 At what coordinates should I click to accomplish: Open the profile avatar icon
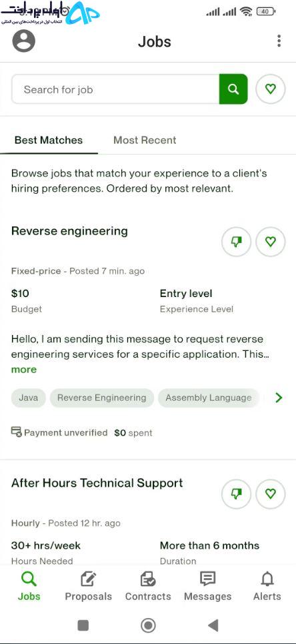click(24, 41)
